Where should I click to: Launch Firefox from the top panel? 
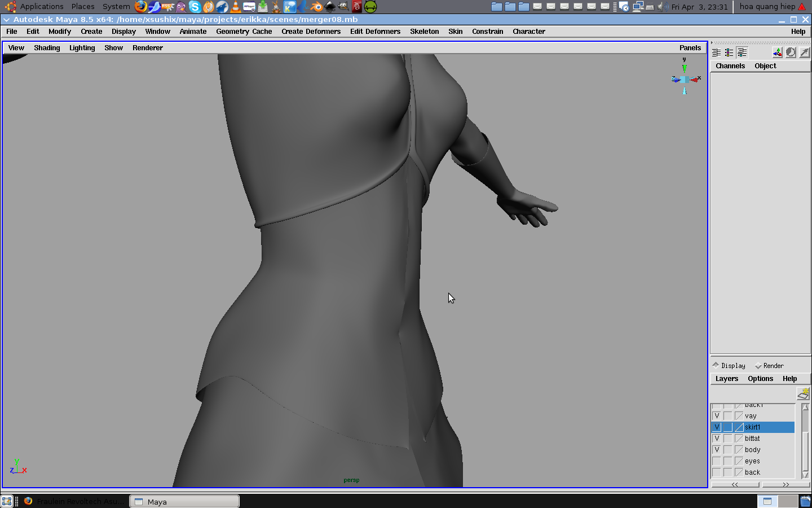[141, 7]
